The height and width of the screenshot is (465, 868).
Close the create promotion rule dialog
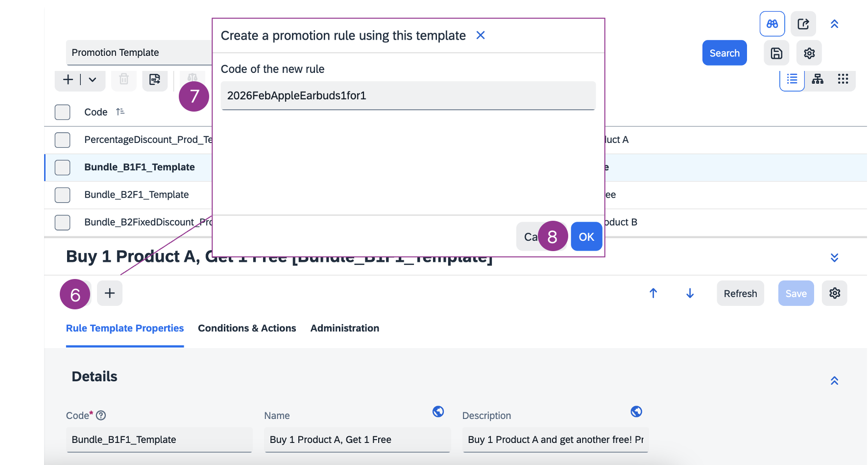coord(481,35)
